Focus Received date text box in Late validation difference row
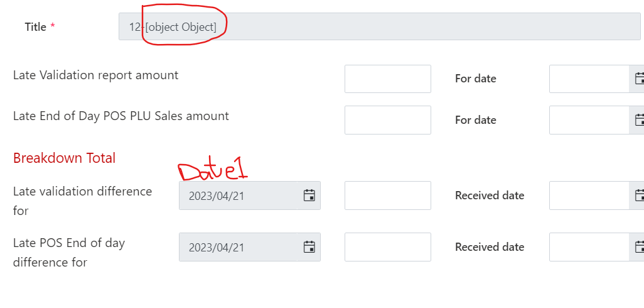Screen dimensions: 644x308 click(x=589, y=195)
